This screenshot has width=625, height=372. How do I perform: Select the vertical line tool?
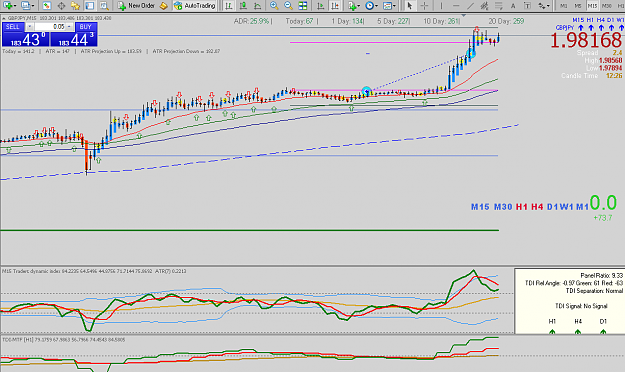click(441, 6)
